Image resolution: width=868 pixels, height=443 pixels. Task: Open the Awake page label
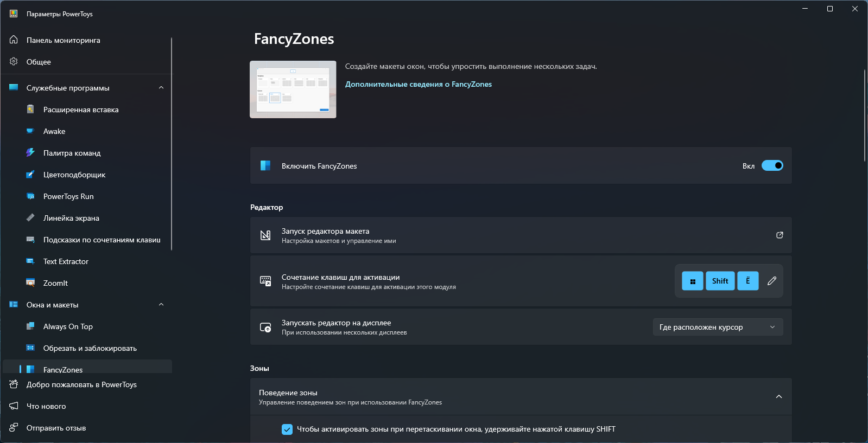(x=54, y=131)
